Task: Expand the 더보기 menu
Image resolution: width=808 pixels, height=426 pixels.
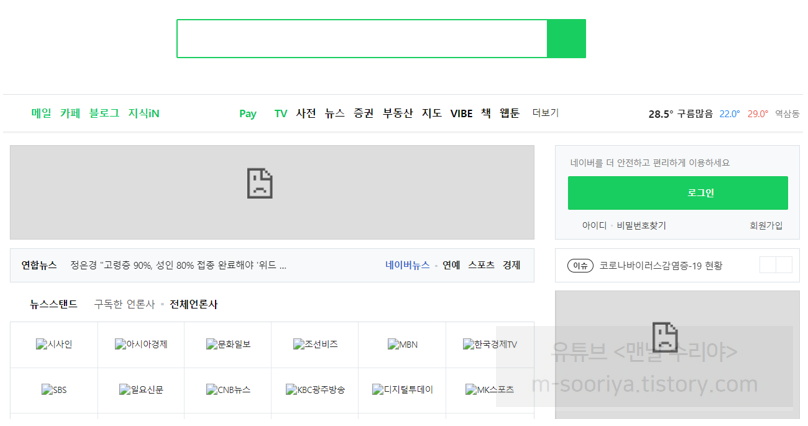Action: coord(546,113)
